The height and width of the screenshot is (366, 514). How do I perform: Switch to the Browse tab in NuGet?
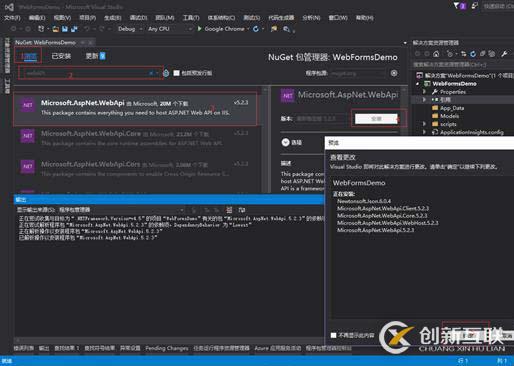(29, 56)
